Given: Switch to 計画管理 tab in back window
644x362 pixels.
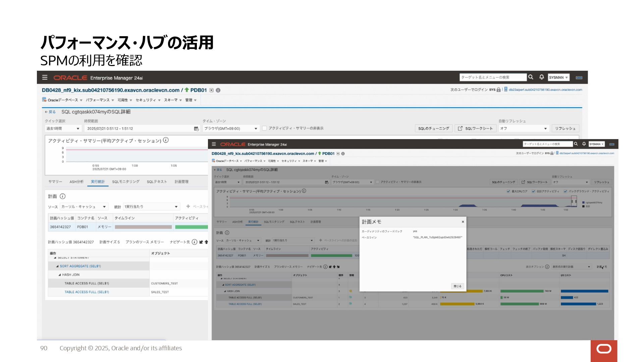Looking at the screenshot, I should click(181, 182).
